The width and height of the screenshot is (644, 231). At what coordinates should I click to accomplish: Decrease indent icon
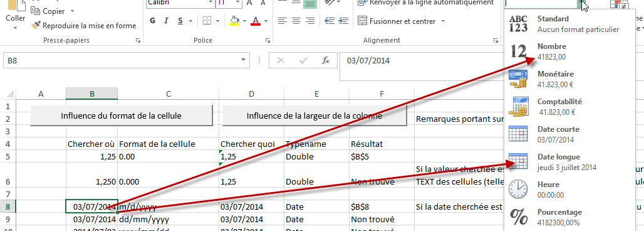(330, 21)
